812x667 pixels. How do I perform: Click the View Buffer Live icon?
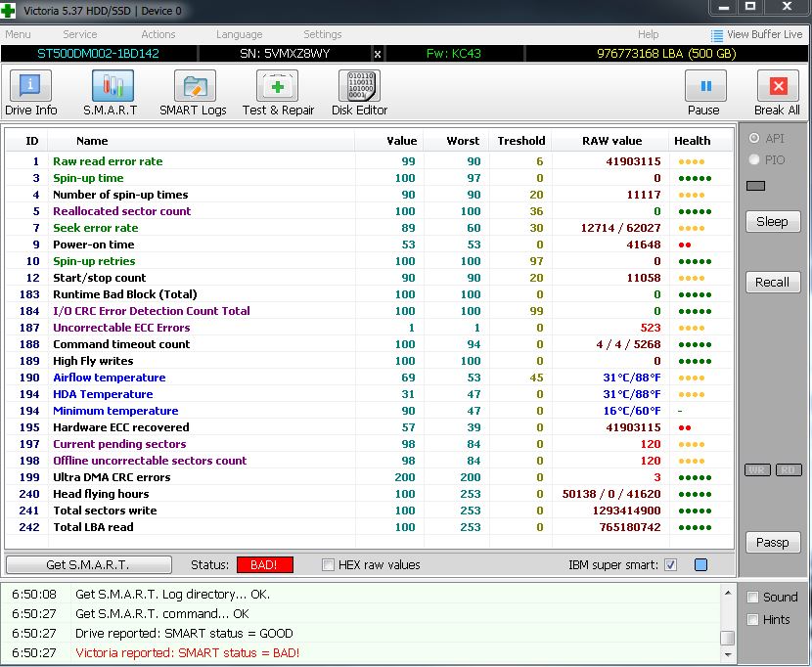point(717,35)
